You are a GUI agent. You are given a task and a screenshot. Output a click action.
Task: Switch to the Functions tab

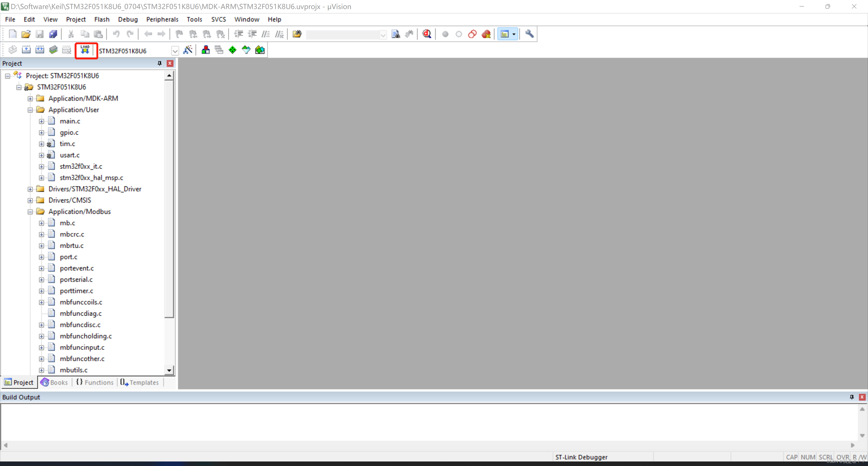(95, 382)
